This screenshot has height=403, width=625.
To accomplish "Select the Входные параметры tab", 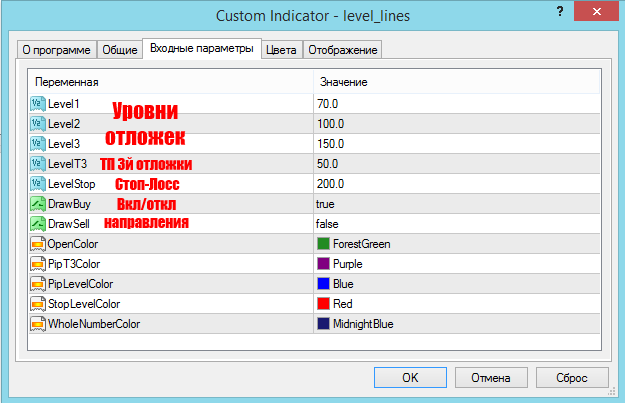I will coord(202,48).
